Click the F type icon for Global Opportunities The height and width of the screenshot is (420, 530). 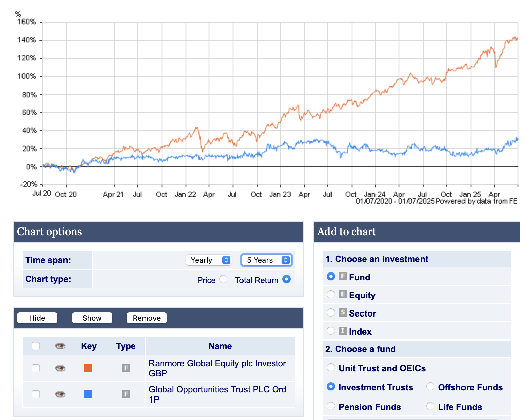tap(126, 394)
